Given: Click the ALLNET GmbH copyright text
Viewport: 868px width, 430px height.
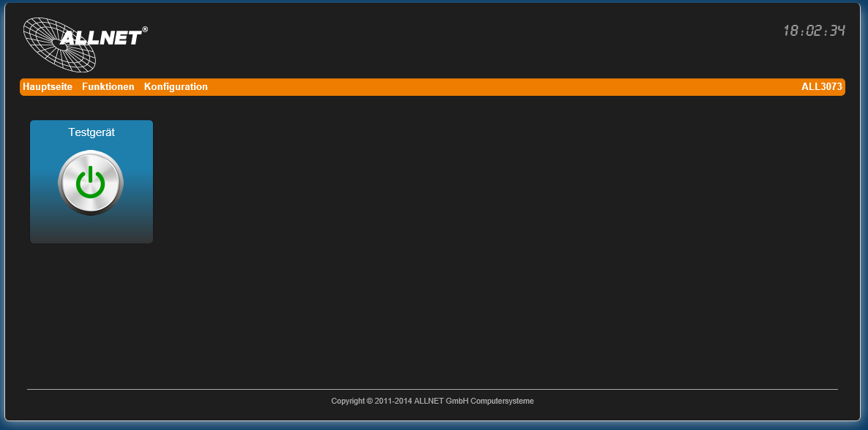Looking at the screenshot, I should point(433,401).
